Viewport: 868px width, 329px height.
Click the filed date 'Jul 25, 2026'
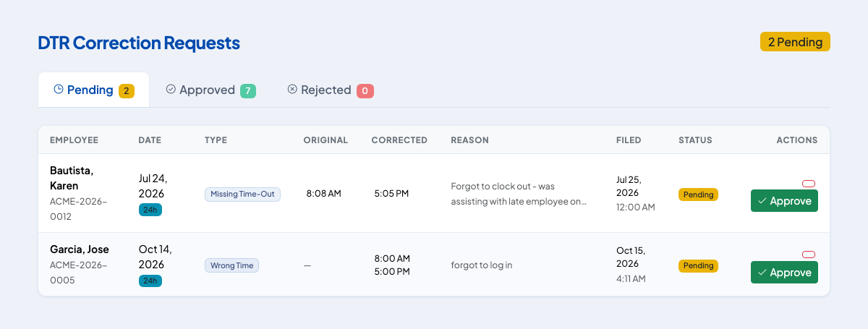coord(629,186)
